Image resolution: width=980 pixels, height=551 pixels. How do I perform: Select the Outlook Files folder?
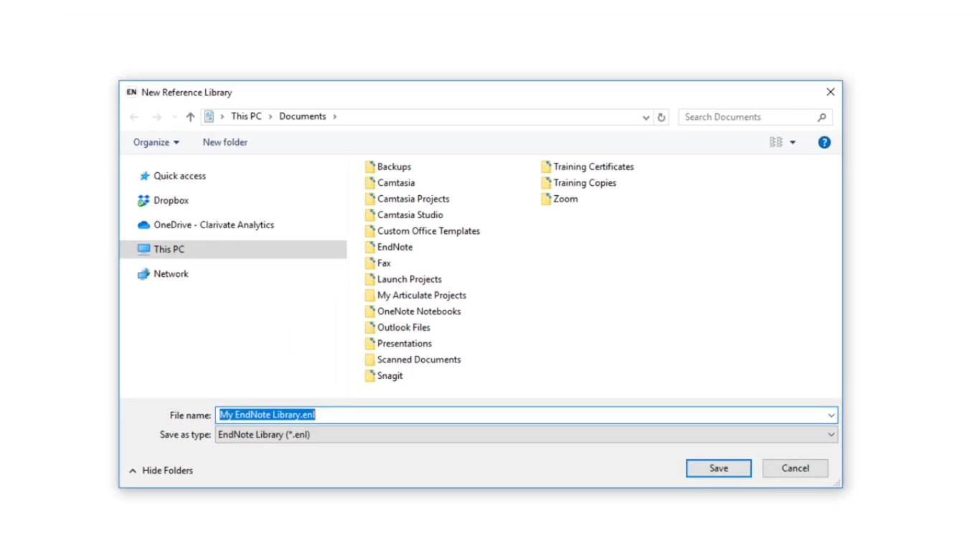point(397,327)
